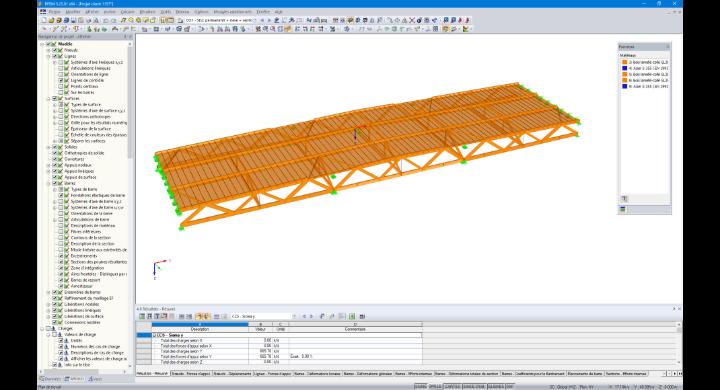The width and height of the screenshot is (720, 390).
Task: Switch to Noeuds - Déplacements tab
Action: pos(232,374)
